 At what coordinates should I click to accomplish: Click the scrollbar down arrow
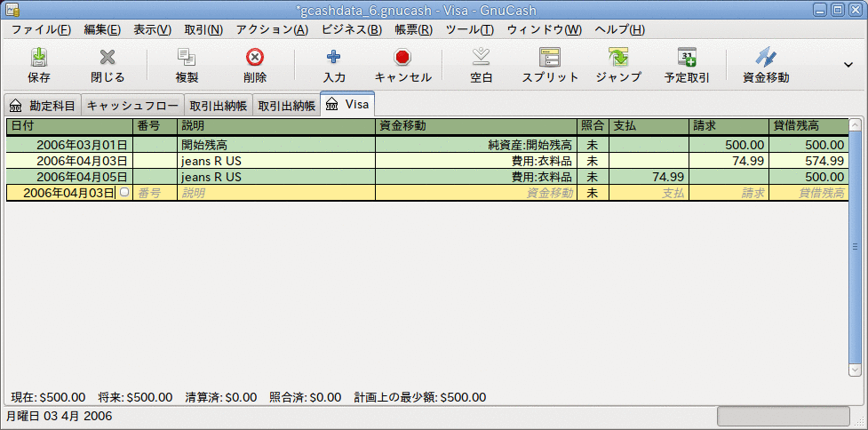tap(856, 369)
